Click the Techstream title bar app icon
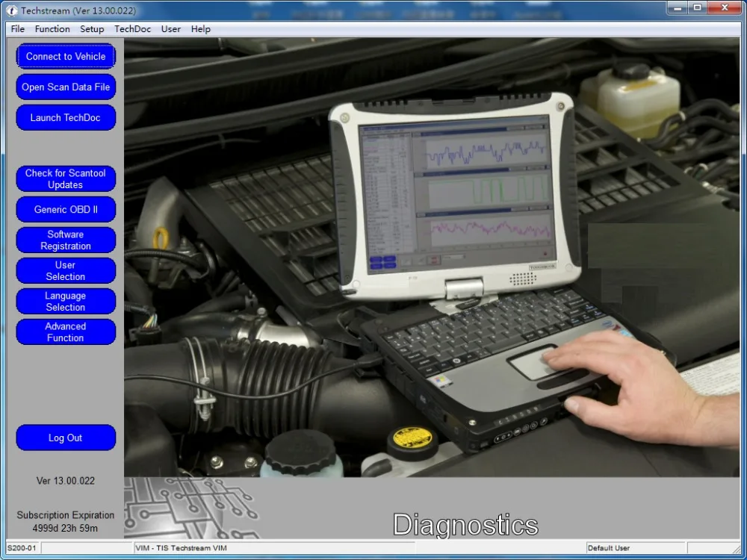The width and height of the screenshot is (747, 560). click(x=12, y=10)
